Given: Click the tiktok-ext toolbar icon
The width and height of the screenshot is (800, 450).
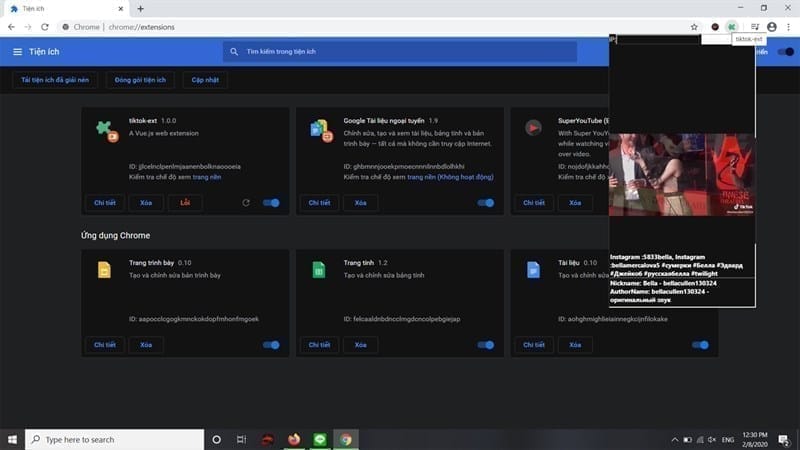Looking at the screenshot, I should point(732,27).
